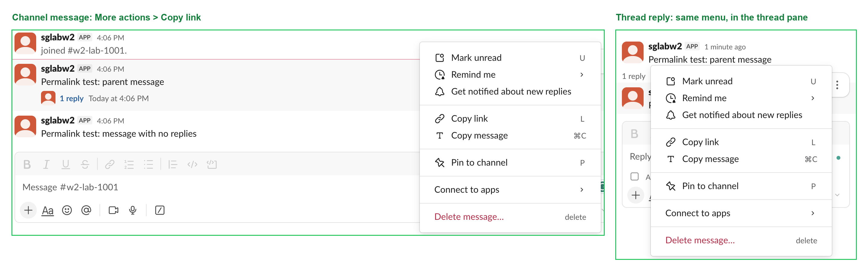Click the microphone audio clip icon
868x271 pixels.
tap(133, 210)
